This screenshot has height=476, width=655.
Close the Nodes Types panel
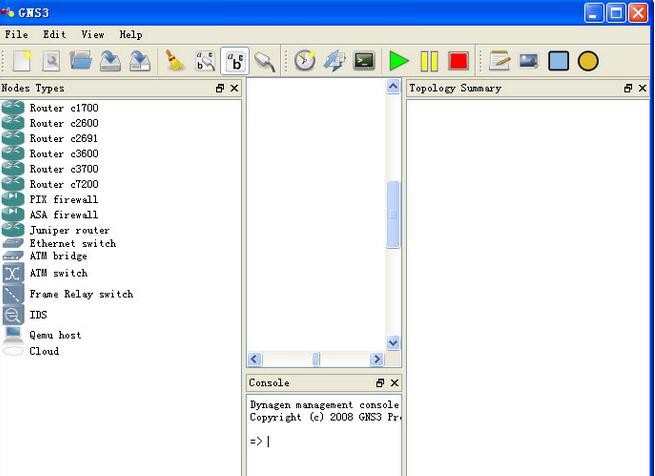(x=234, y=88)
